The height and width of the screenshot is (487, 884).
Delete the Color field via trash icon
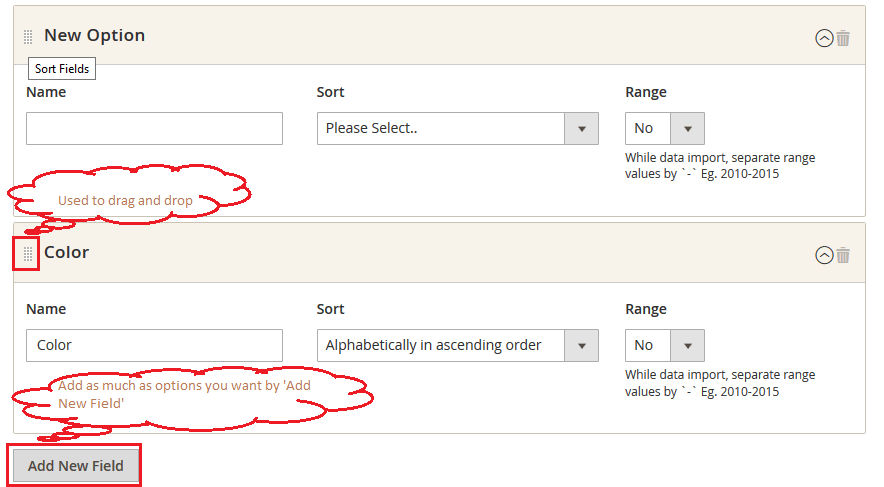pos(843,255)
